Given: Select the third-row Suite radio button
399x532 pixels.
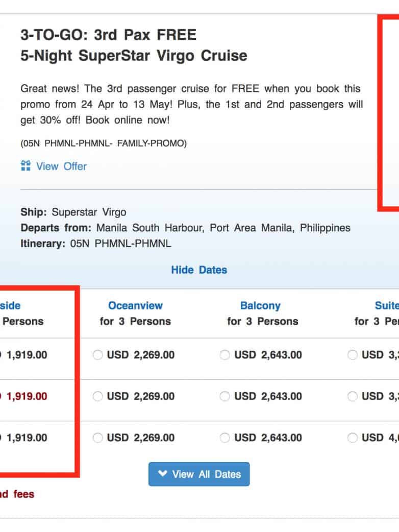Looking at the screenshot, I should pos(353,438).
